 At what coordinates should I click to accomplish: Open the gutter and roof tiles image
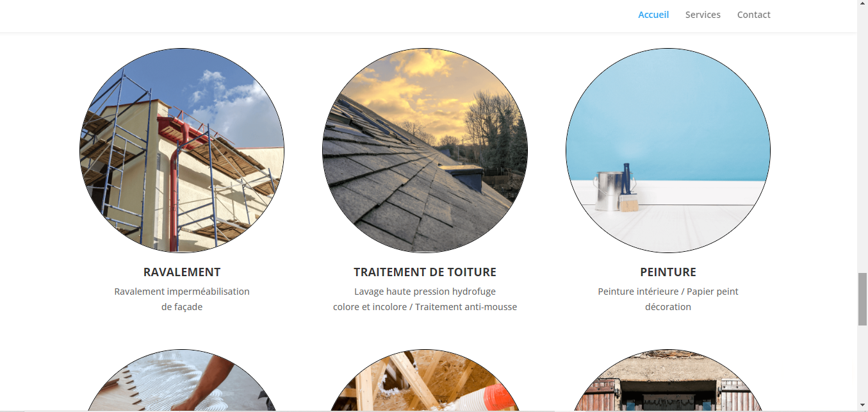pos(668,380)
